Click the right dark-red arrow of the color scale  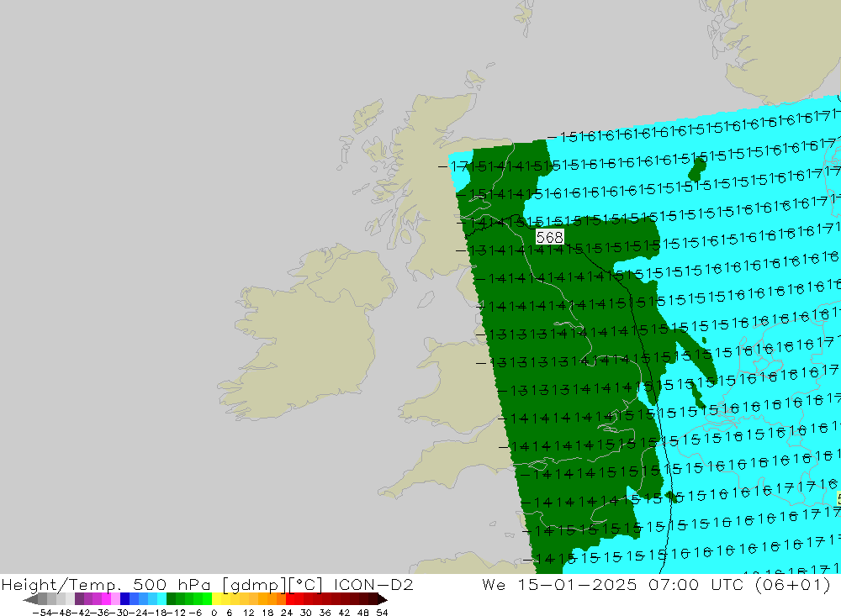383,599
